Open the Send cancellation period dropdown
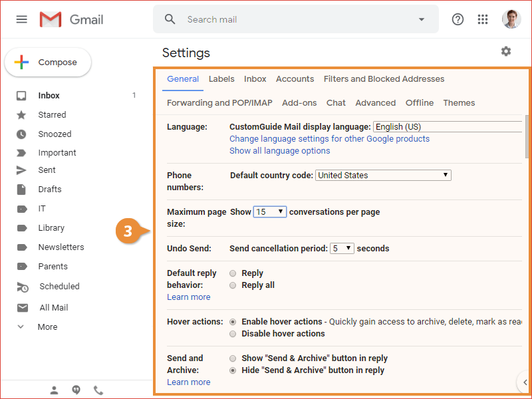This screenshot has width=532, height=399. click(342, 248)
